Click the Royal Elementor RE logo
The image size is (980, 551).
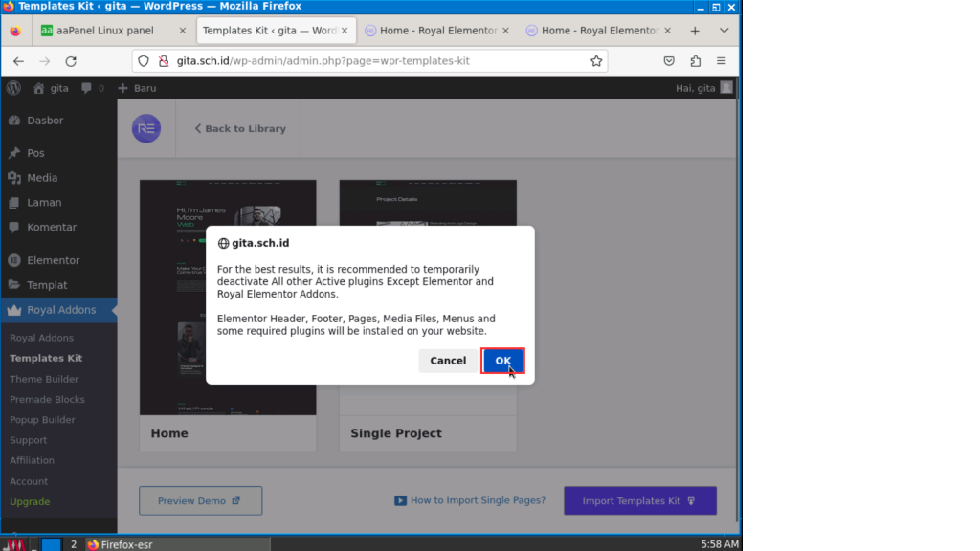click(146, 128)
